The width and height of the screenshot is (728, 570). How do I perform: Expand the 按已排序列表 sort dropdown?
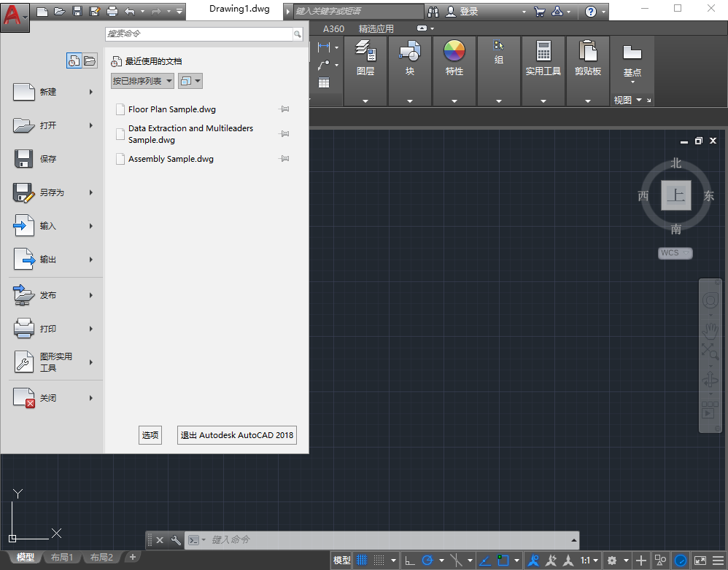142,81
